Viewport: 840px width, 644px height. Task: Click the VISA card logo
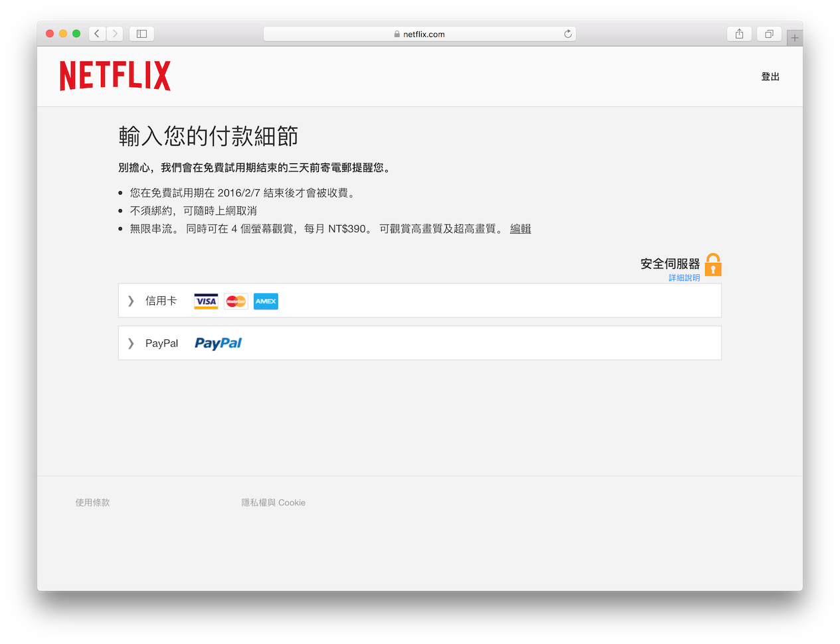[206, 301]
